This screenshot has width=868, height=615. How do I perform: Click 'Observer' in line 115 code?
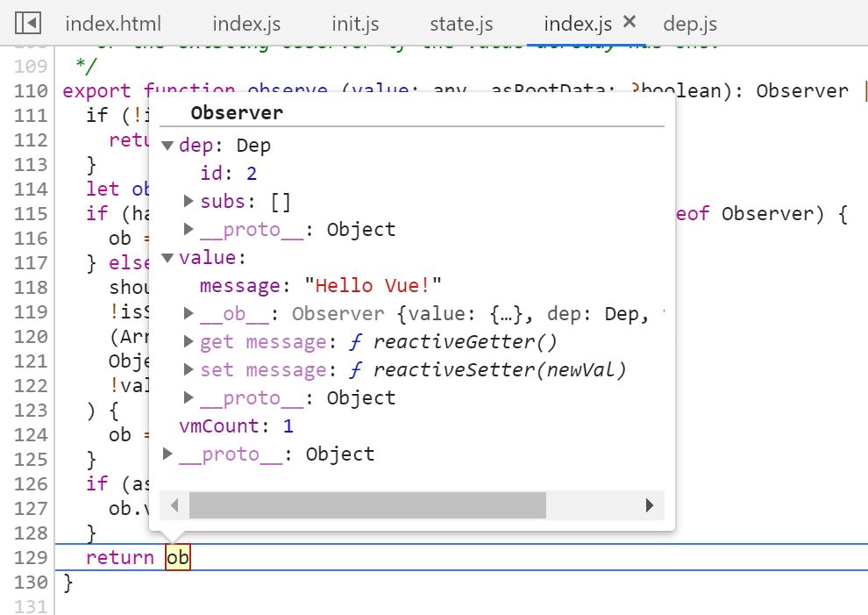pos(766,214)
